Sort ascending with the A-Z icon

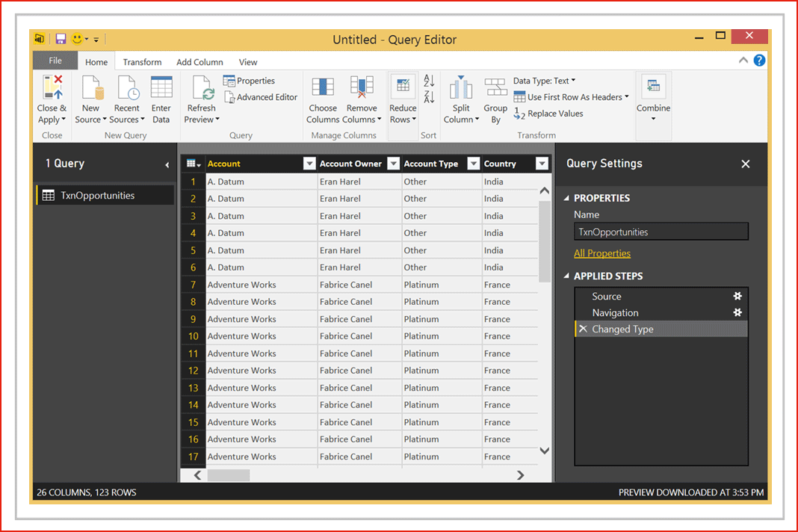429,81
